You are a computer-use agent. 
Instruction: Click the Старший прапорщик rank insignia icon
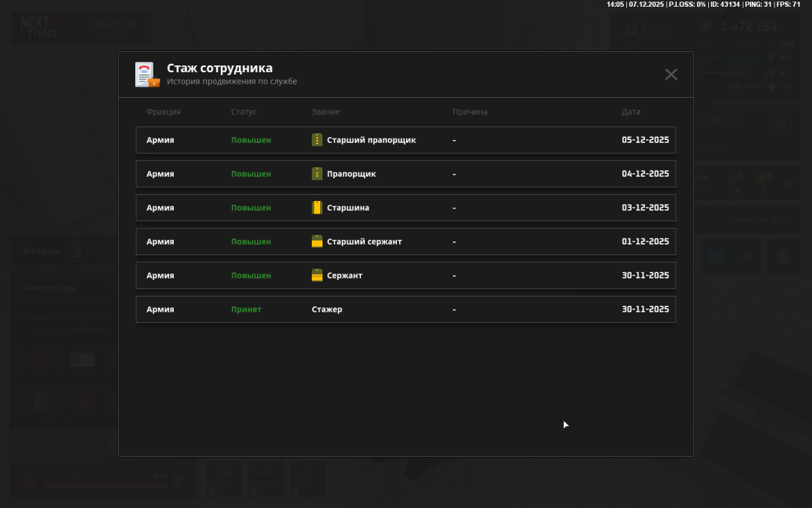click(x=317, y=140)
